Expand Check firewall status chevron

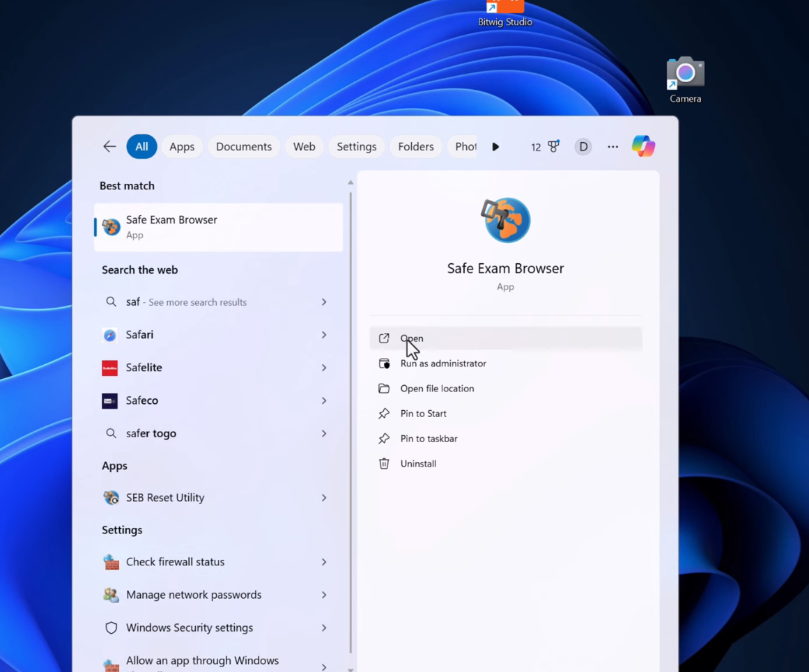pyautogui.click(x=324, y=562)
